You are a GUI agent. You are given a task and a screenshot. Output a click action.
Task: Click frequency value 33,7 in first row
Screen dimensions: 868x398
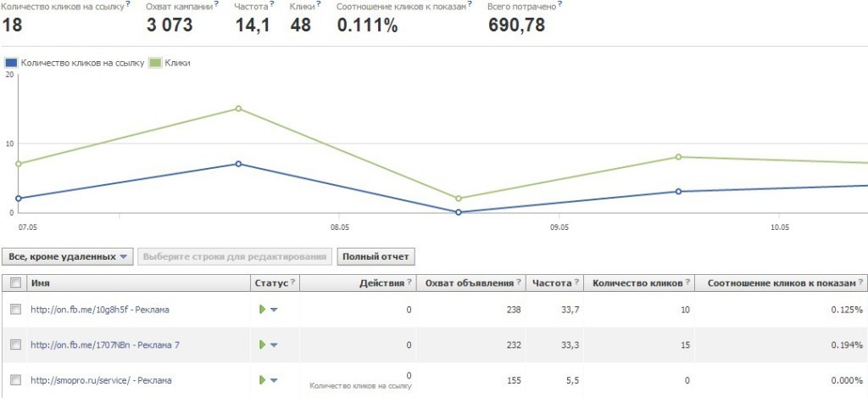(x=570, y=310)
